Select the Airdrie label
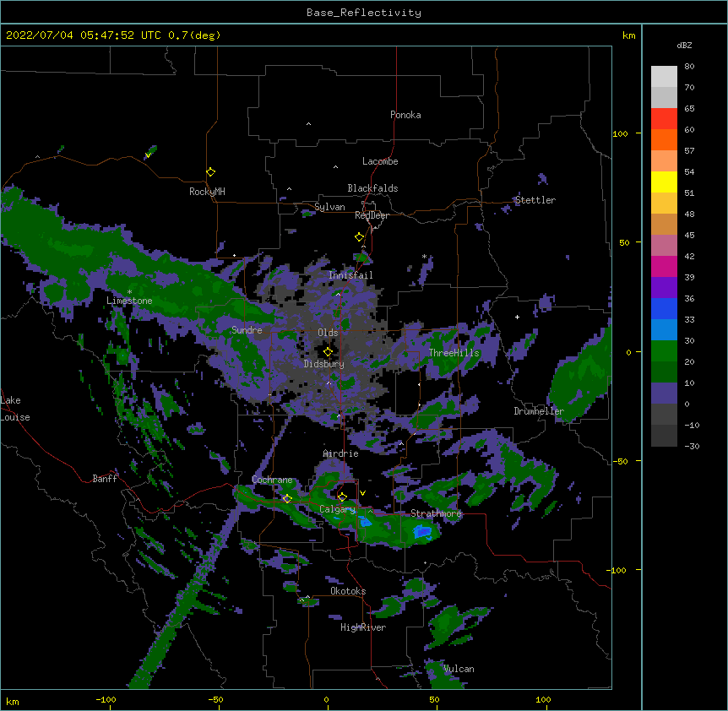The height and width of the screenshot is (711, 728). (x=340, y=453)
